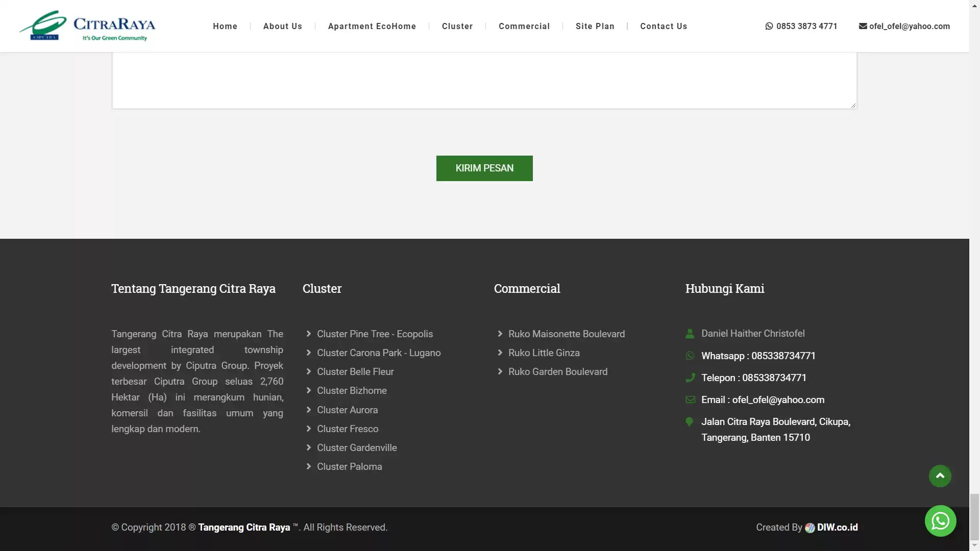This screenshot has height=551, width=980.
Task: Click the CitraRaya logo
Action: [x=87, y=26]
